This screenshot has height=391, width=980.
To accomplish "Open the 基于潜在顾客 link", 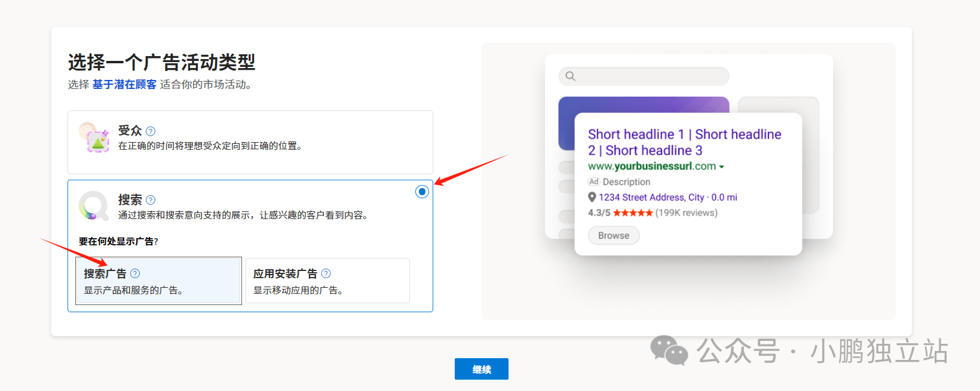I will pyautogui.click(x=124, y=85).
